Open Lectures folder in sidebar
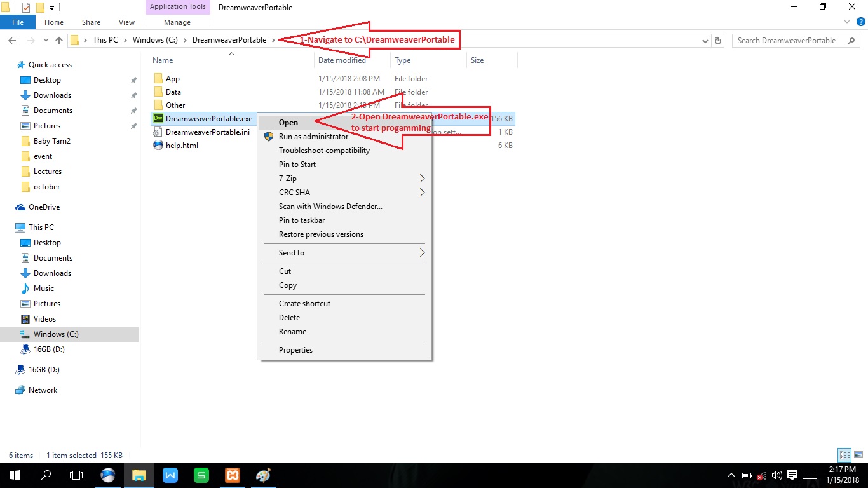 point(48,172)
